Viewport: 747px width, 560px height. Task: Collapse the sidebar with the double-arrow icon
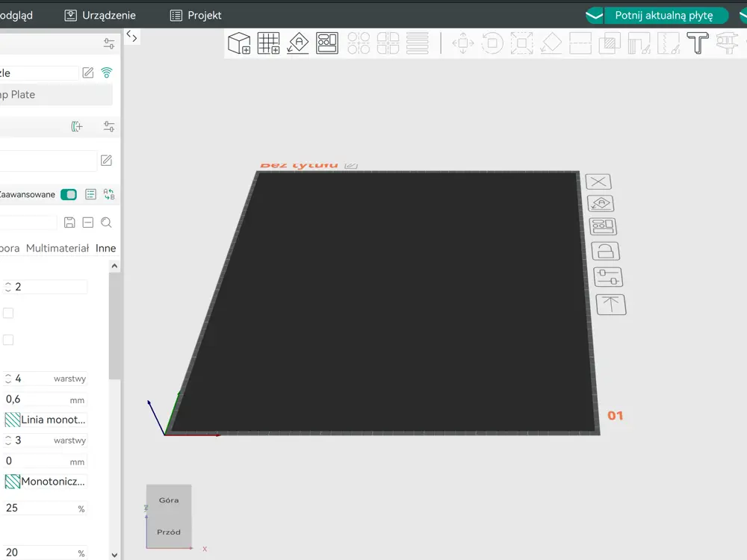tap(132, 36)
